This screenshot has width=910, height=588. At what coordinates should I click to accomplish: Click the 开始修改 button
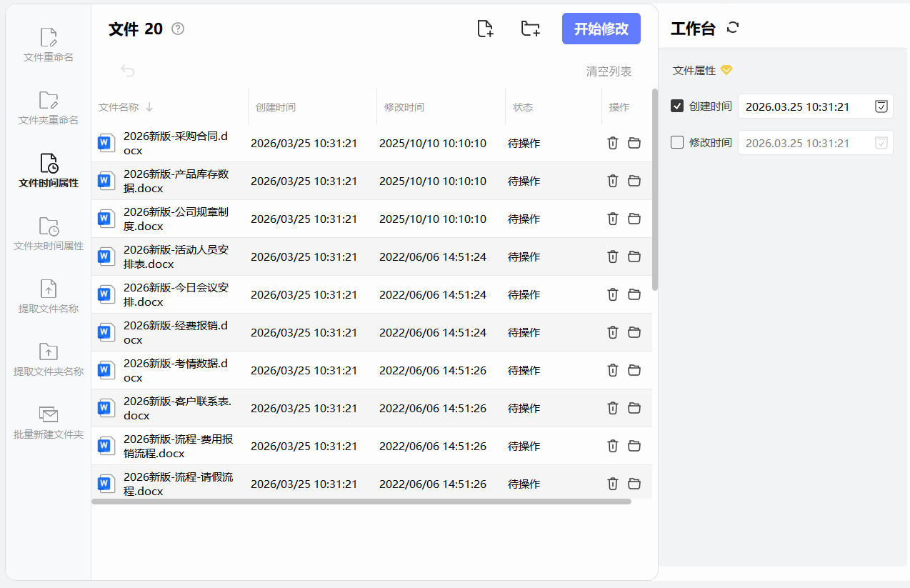point(601,29)
